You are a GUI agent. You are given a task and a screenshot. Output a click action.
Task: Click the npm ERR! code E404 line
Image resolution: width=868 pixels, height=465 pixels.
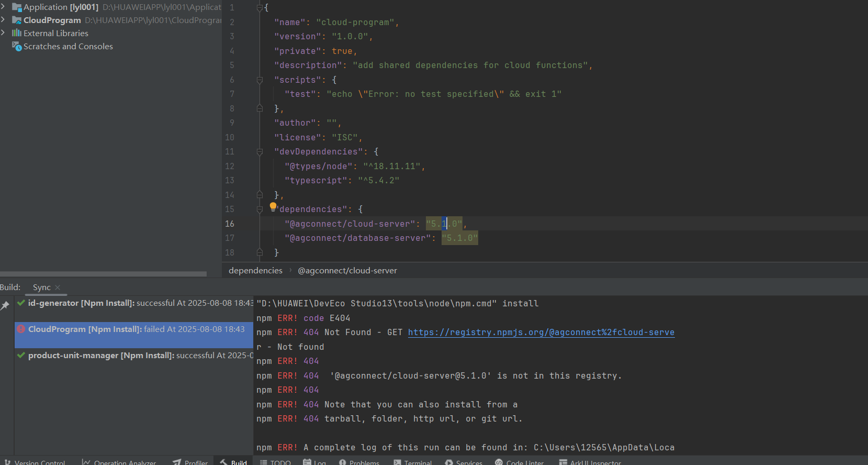(x=303, y=318)
